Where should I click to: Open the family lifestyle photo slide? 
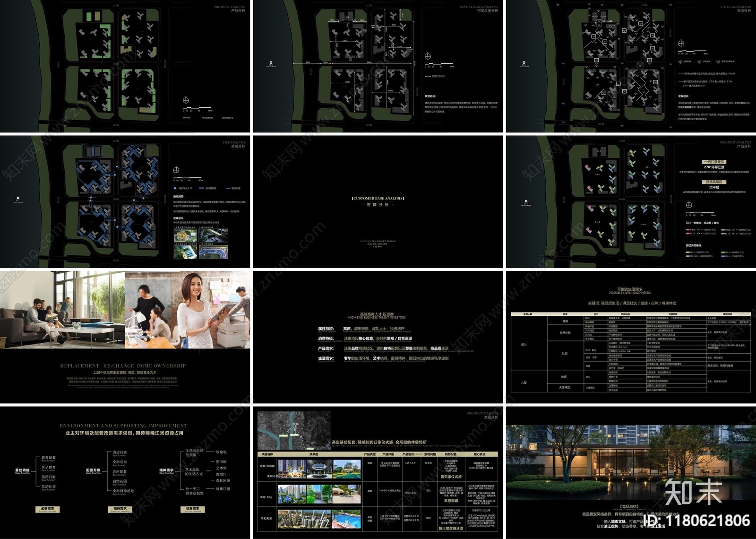click(x=125, y=337)
